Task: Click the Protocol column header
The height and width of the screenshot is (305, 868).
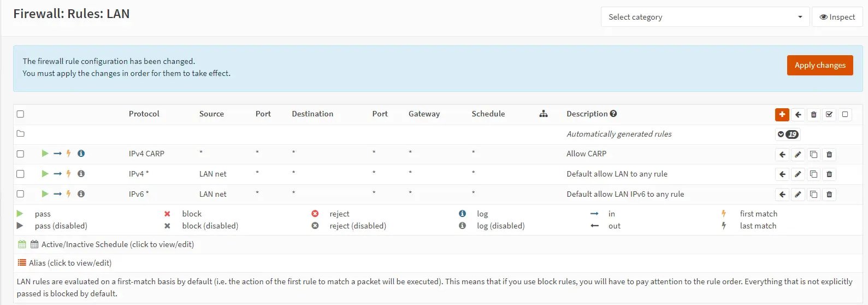Action: point(144,114)
